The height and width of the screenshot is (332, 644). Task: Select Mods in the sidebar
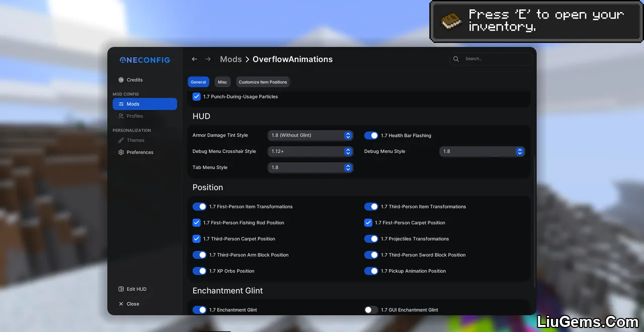tap(145, 104)
